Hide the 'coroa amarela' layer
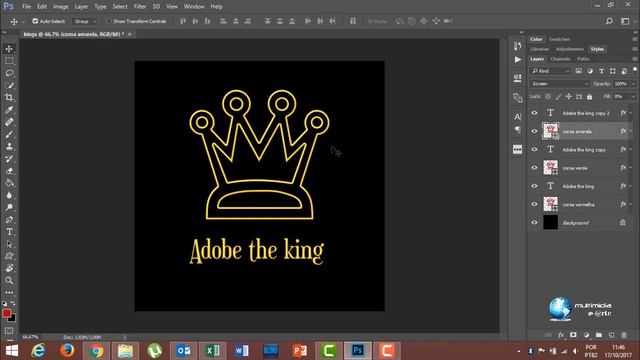This screenshot has width=640, height=360. pos(534,131)
